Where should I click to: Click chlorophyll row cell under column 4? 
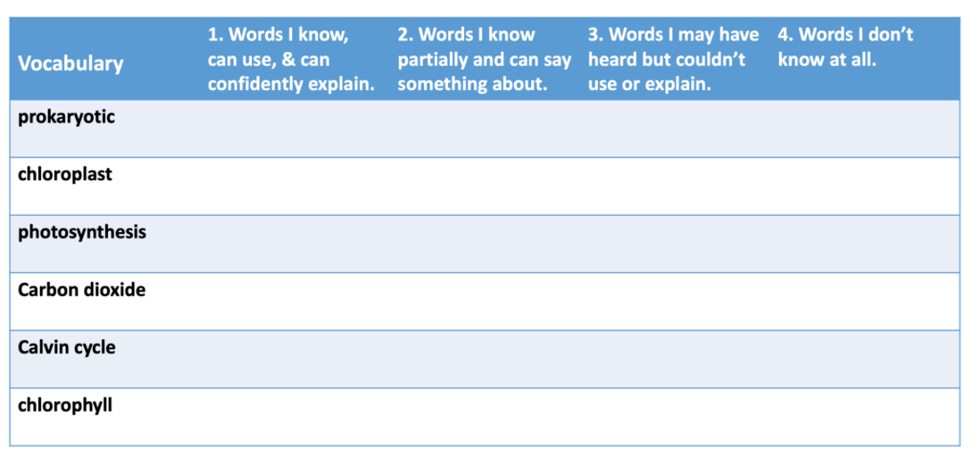coord(867,417)
